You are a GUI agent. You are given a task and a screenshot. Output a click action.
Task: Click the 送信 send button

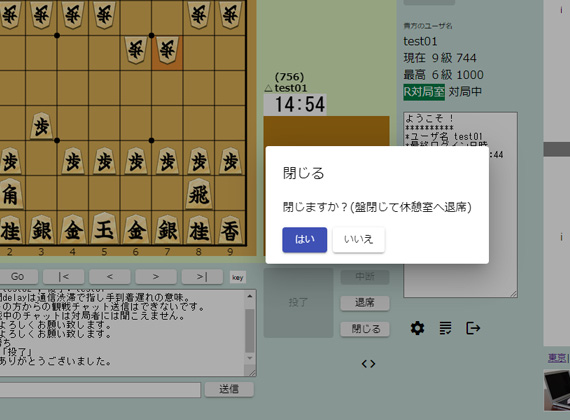[x=229, y=389]
